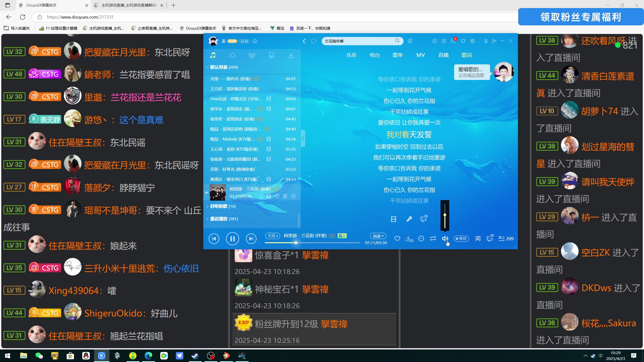
Task: Click the sing-along microphone under lyrics
Action: coord(409,219)
